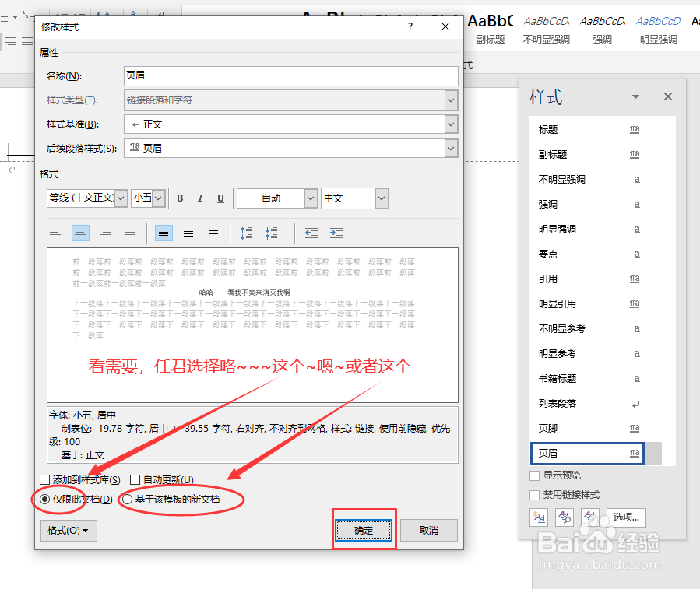Image resolution: width=700 pixels, height=589 pixels.
Task: Toggle Italic formatting in Modify Style dialog
Action: coord(200,198)
